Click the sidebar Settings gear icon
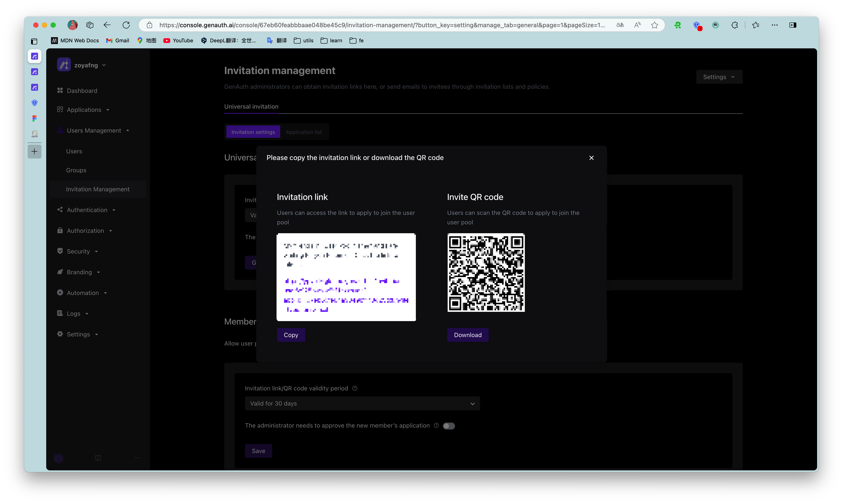843x504 pixels. (60, 334)
